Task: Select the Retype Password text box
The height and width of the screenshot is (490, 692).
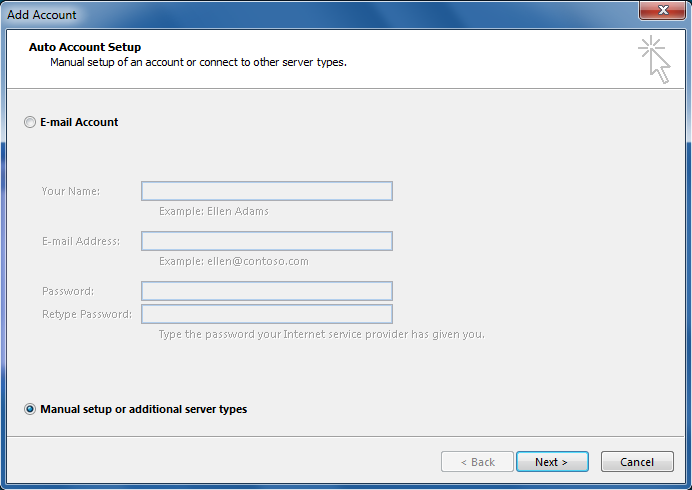Action: click(x=266, y=314)
